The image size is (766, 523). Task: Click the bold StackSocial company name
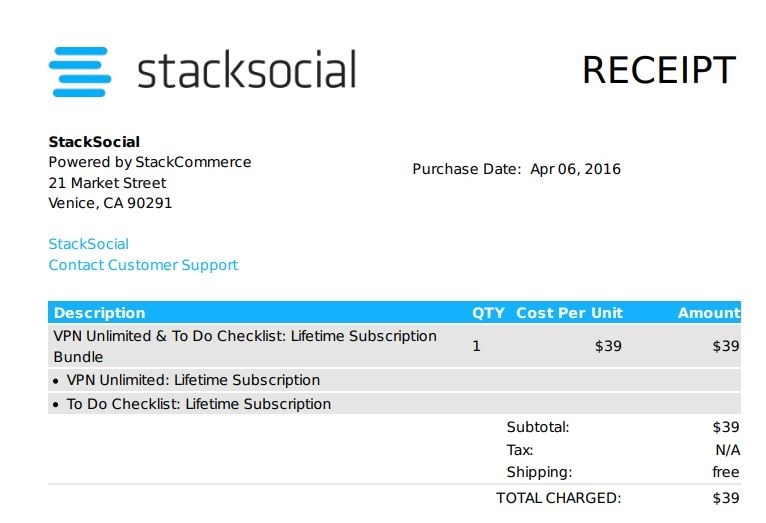pos(94,142)
